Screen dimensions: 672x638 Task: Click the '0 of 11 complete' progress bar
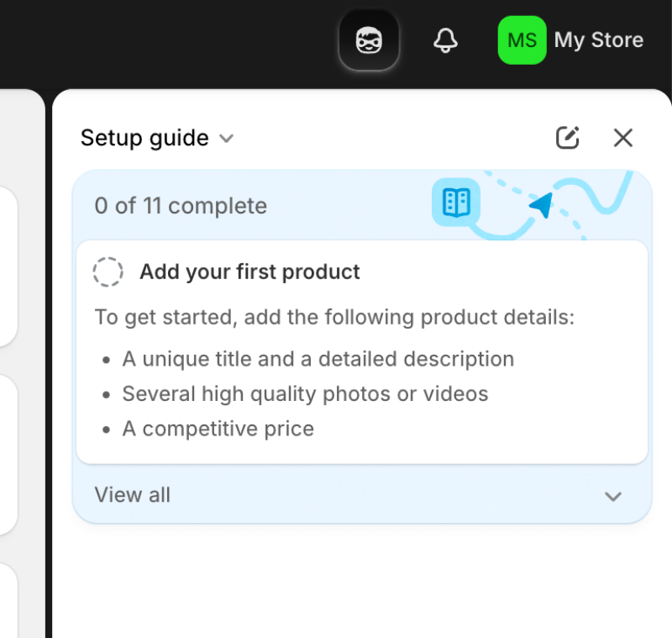tap(179, 205)
